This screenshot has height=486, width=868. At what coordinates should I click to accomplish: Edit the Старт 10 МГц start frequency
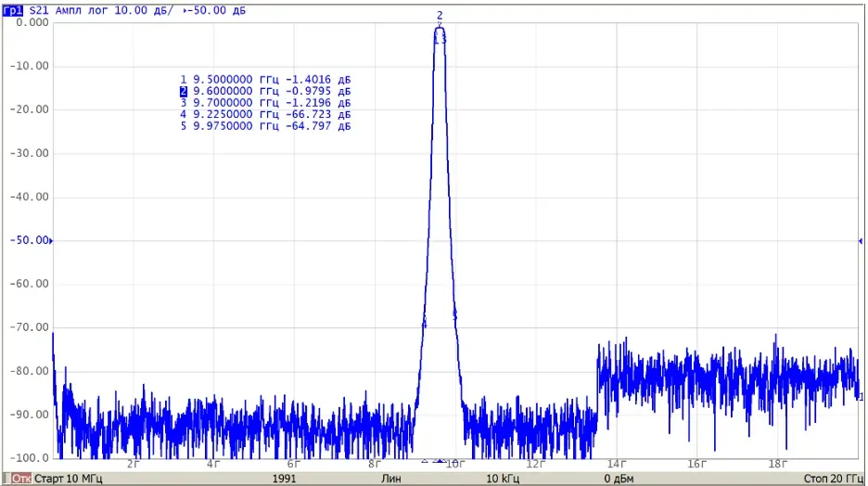point(68,479)
